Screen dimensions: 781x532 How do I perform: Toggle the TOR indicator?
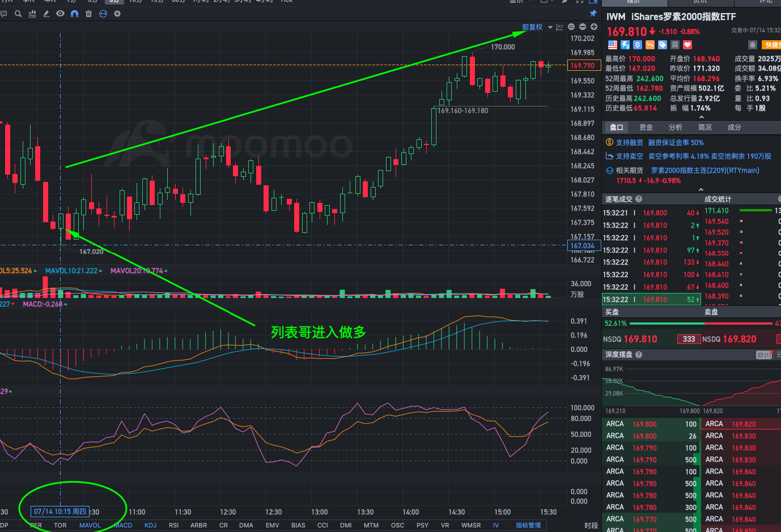(60, 525)
